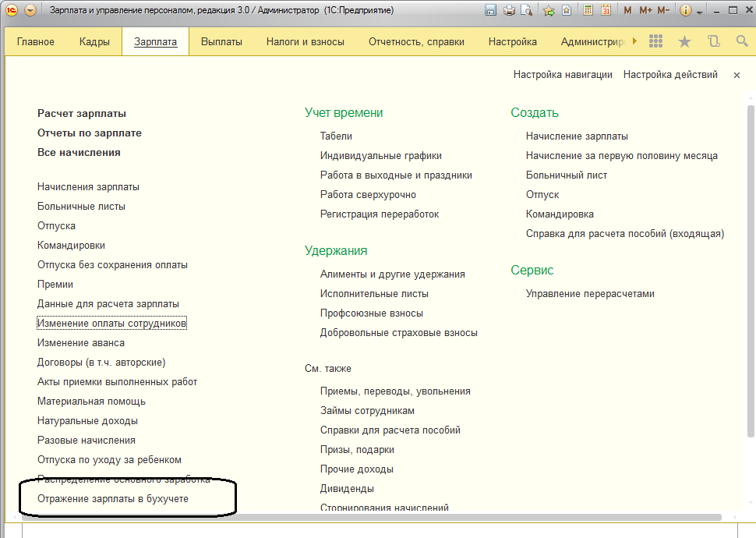Open print preview magnifier icon
Image resolution: width=756 pixels, height=538 pixels.
526,11
